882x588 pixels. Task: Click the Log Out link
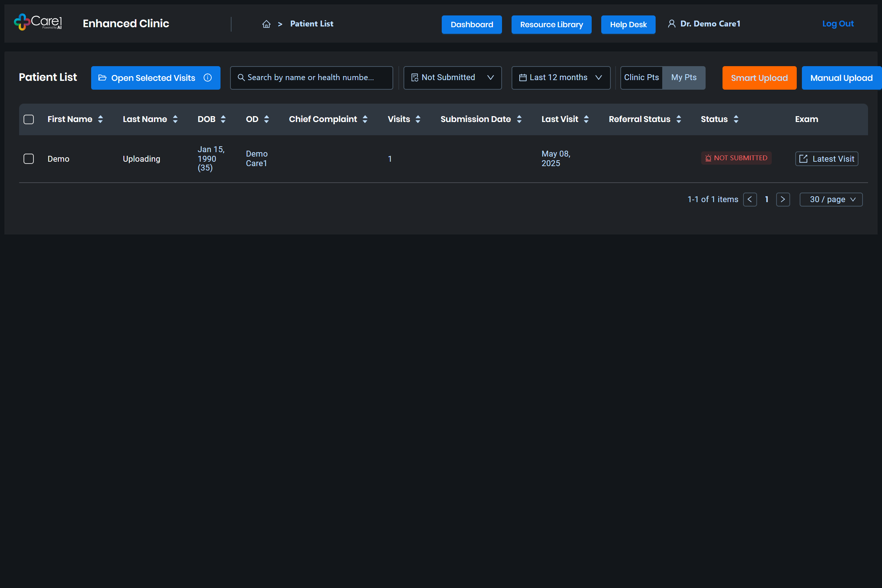(838, 23)
